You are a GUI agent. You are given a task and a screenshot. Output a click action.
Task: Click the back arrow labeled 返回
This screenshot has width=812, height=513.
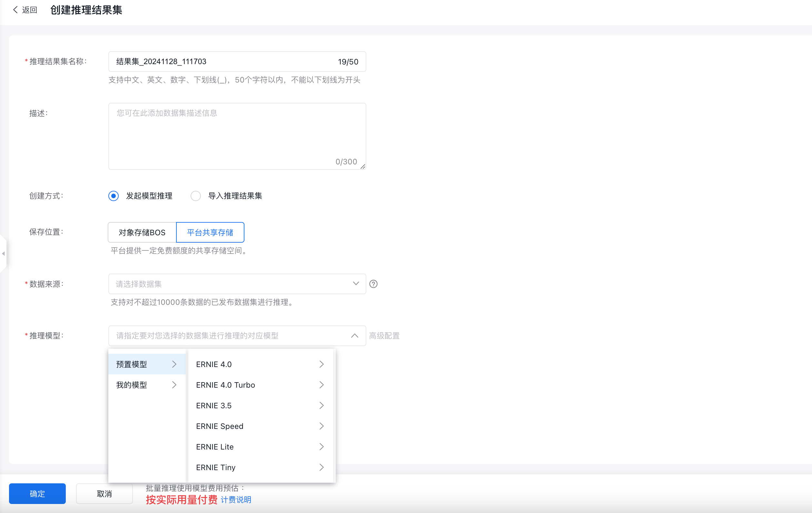click(x=25, y=10)
